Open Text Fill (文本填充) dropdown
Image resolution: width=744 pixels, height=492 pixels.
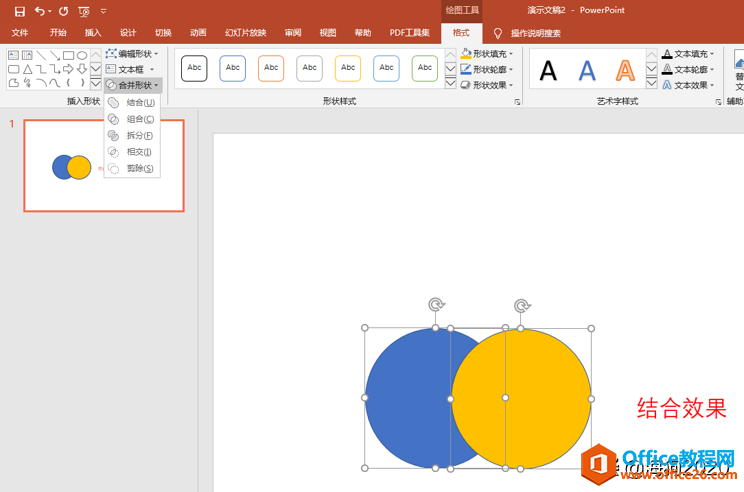pos(688,54)
